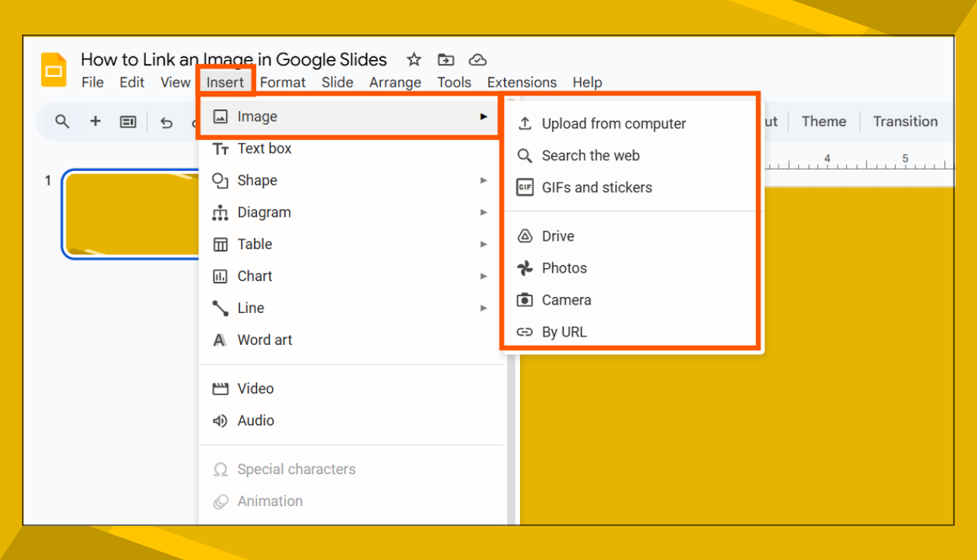This screenshot has width=977, height=560.
Task: Add a new slide with the plus icon
Action: coord(94,121)
